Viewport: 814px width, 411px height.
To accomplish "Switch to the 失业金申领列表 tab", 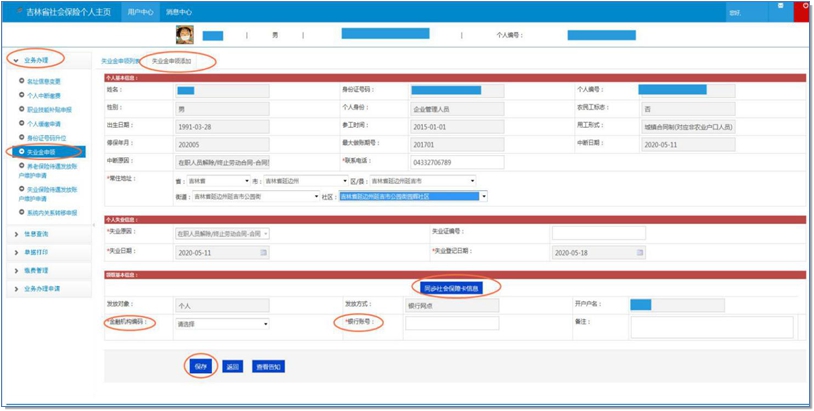I will coord(121,61).
